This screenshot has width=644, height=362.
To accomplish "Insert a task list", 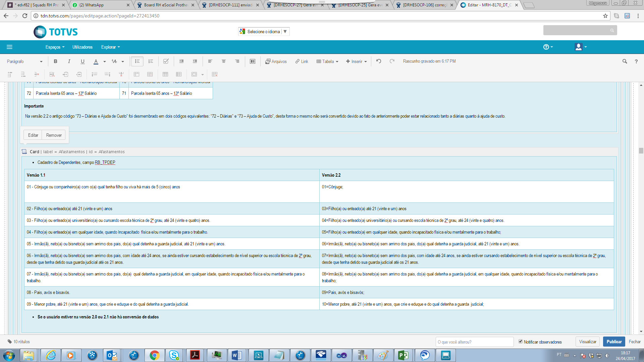I will (x=166, y=61).
